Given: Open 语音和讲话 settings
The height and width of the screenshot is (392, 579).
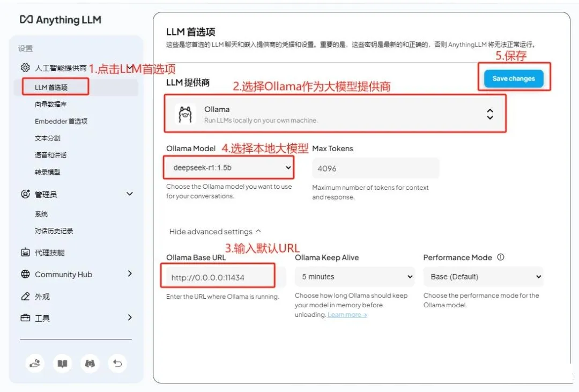Looking at the screenshot, I should (50, 155).
